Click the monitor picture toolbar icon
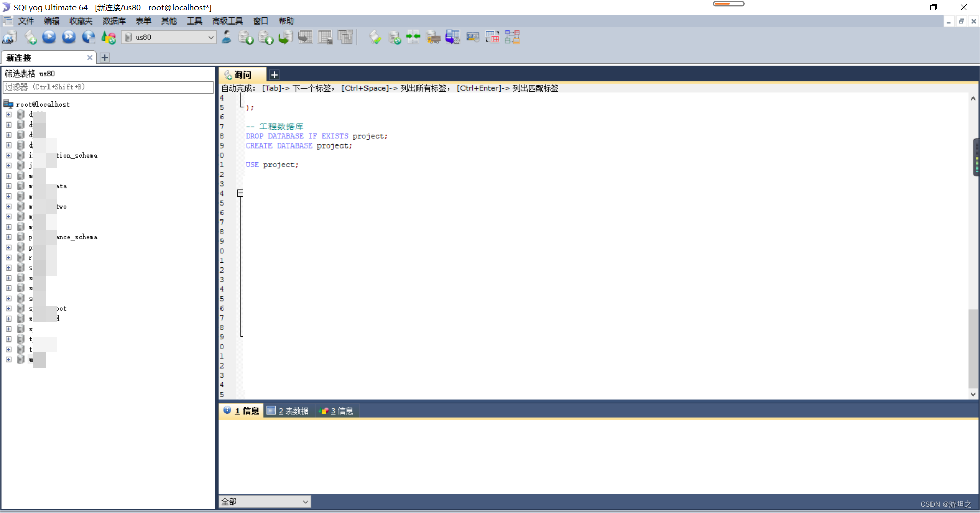Viewport: 980px width, 513px height. point(473,37)
